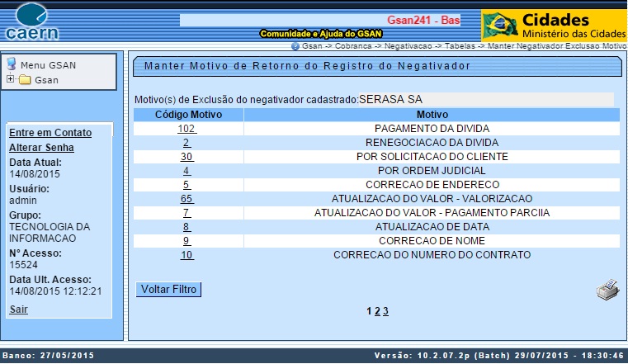The image size is (628, 364).
Task: Click Alterar Senha link
Action: pyautogui.click(x=41, y=148)
